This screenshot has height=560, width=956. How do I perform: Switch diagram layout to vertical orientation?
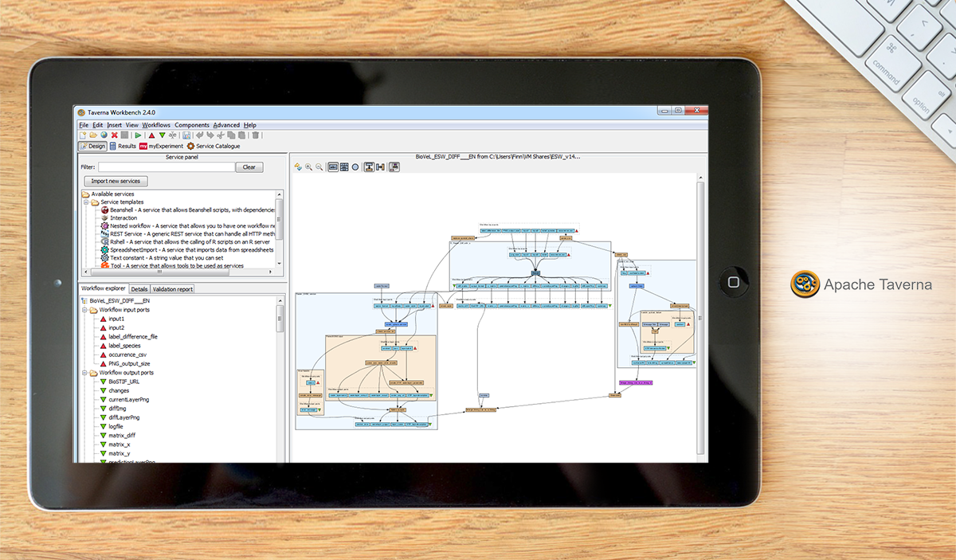(x=370, y=166)
